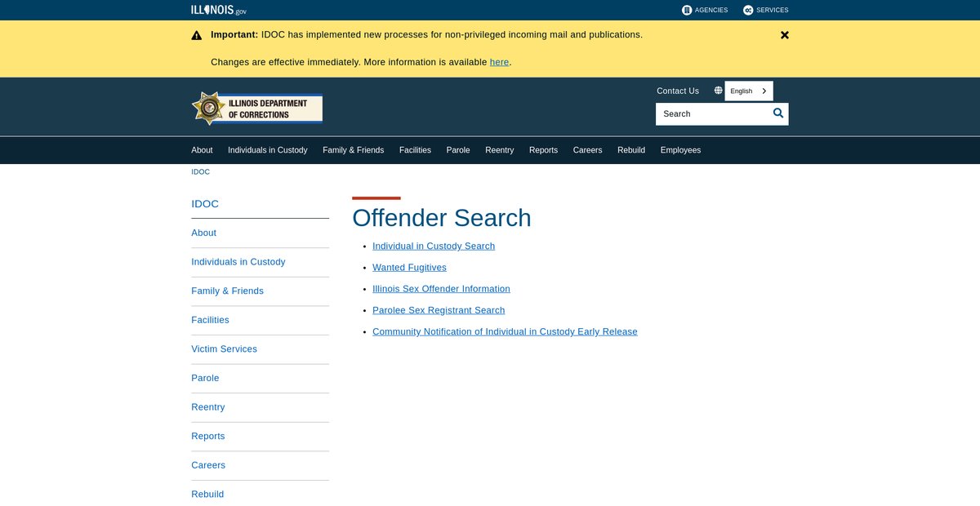Open the Employees navigation menu

click(x=680, y=150)
